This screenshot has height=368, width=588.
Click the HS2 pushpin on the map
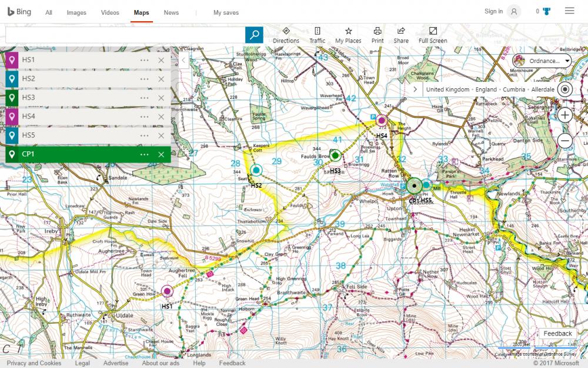(x=256, y=170)
